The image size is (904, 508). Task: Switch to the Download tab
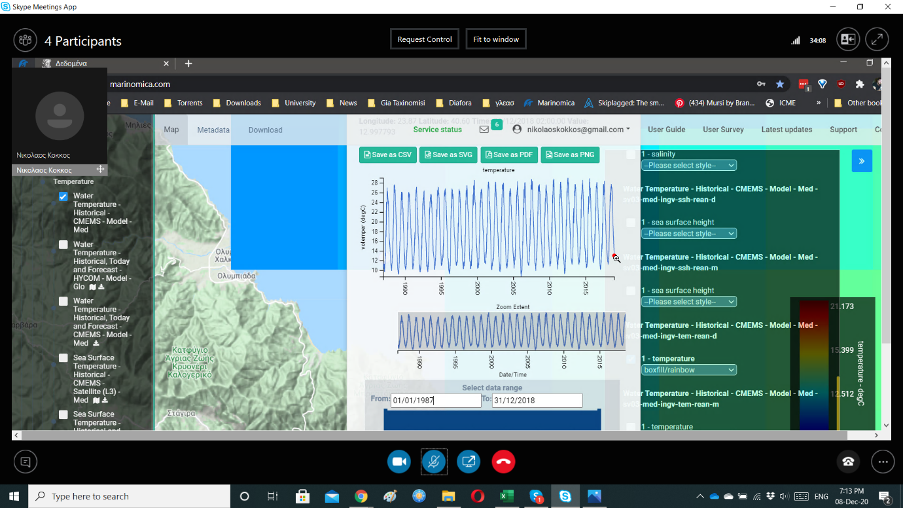(x=265, y=130)
